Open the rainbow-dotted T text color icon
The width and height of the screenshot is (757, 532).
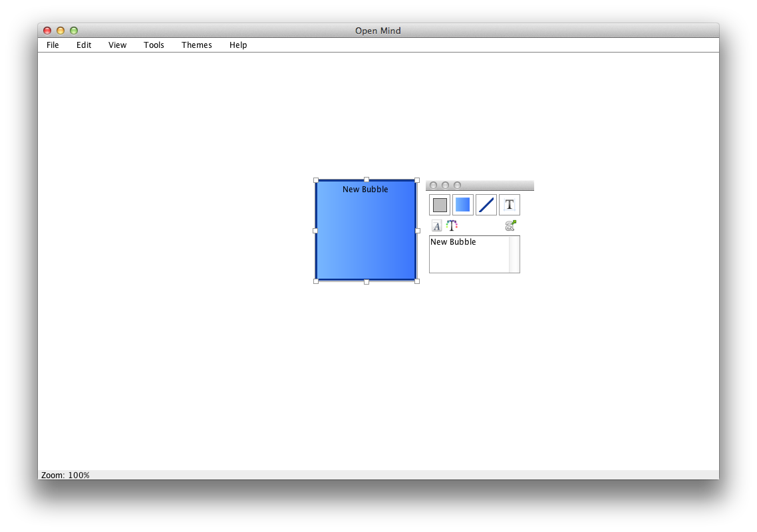pos(452,225)
